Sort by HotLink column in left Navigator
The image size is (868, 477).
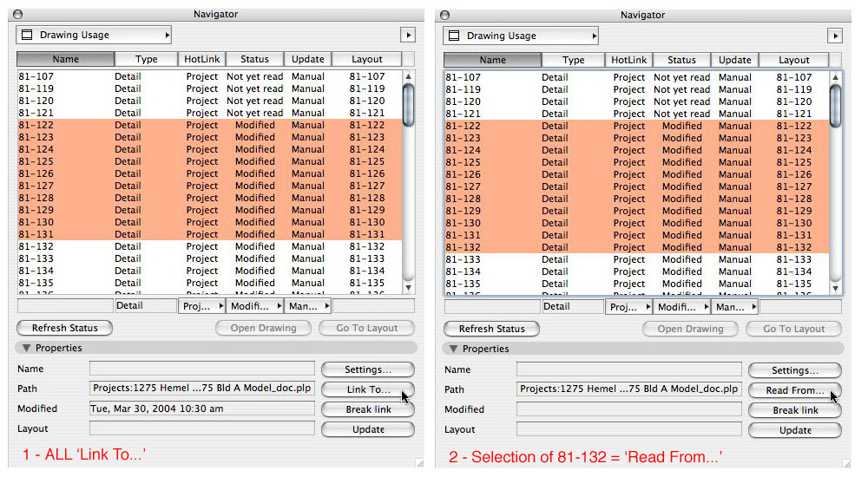coord(201,59)
